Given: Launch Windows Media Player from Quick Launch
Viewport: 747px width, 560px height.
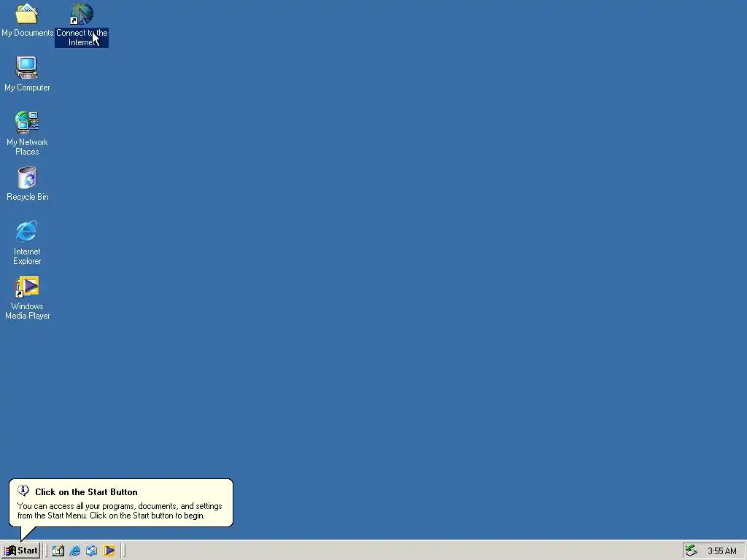Looking at the screenshot, I should 109,551.
